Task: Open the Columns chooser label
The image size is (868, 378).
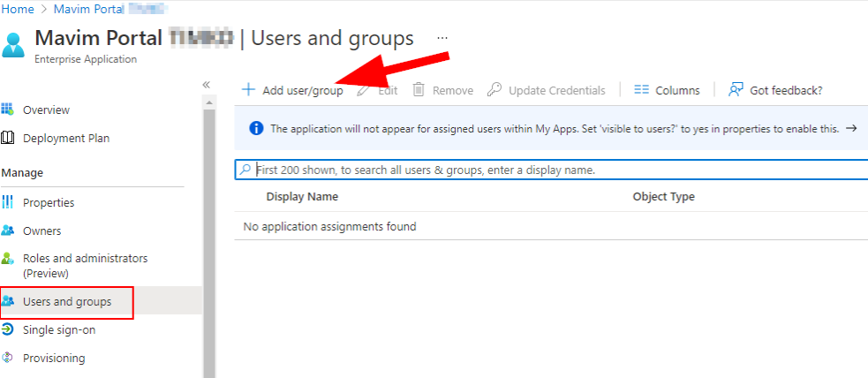Action: click(677, 90)
